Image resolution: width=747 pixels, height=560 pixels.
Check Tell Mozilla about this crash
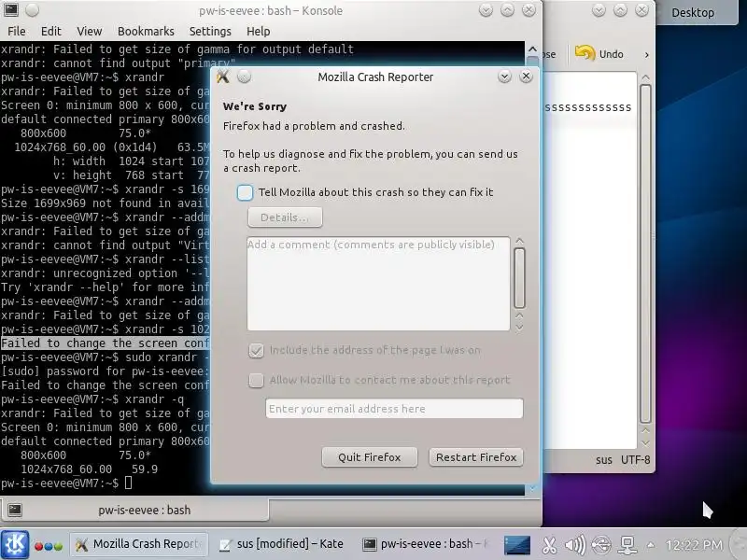tap(245, 192)
